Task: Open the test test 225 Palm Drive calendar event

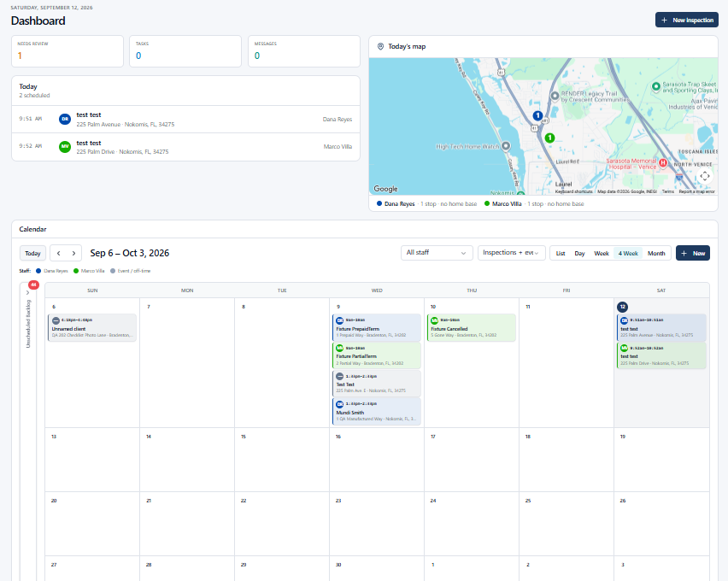Action: (x=661, y=355)
